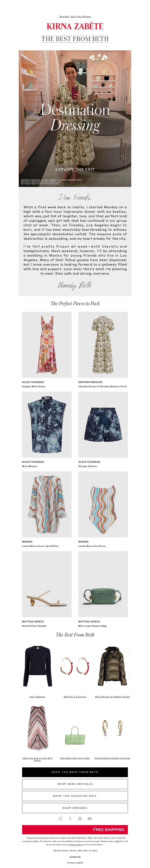The width and height of the screenshot is (150, 868).
Task: Open the Claudia Dress product image
Action: point(103,344)
